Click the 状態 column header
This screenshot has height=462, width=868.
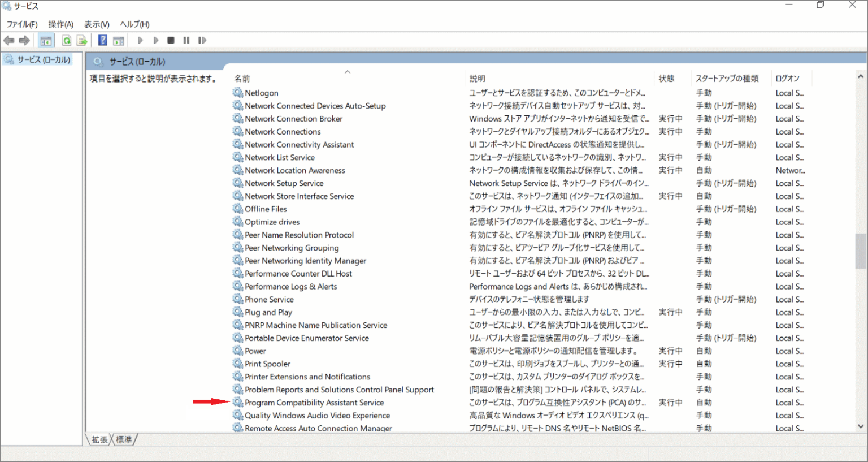pos(668,78)
